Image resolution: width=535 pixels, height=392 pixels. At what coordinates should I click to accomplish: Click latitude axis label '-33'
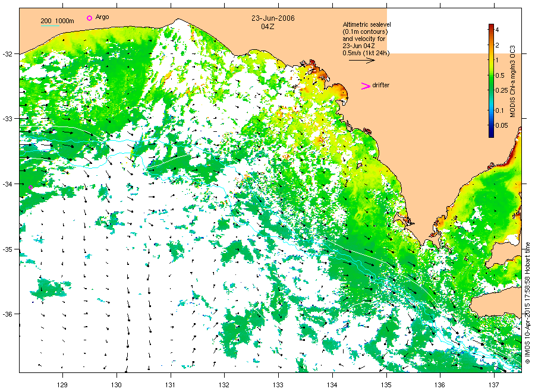(x=7, y=119)
